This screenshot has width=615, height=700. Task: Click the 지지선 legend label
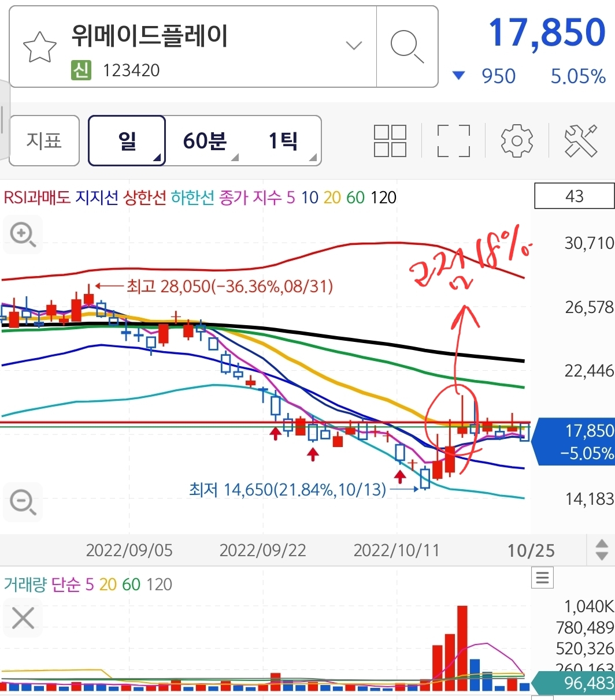point(97,198)
